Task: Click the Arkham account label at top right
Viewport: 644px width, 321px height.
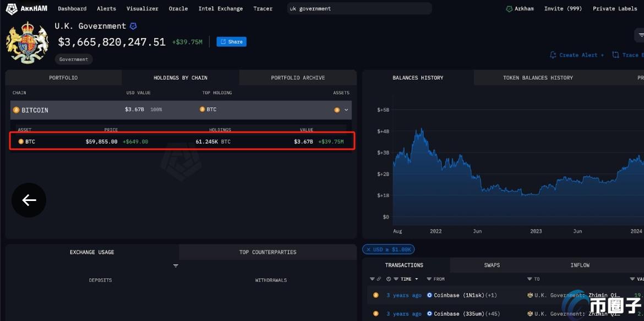Action: click(x=525, y=9)
